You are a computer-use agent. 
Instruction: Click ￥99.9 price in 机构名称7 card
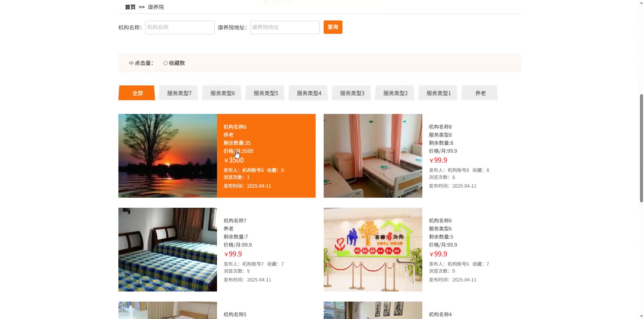coord(233,254)
